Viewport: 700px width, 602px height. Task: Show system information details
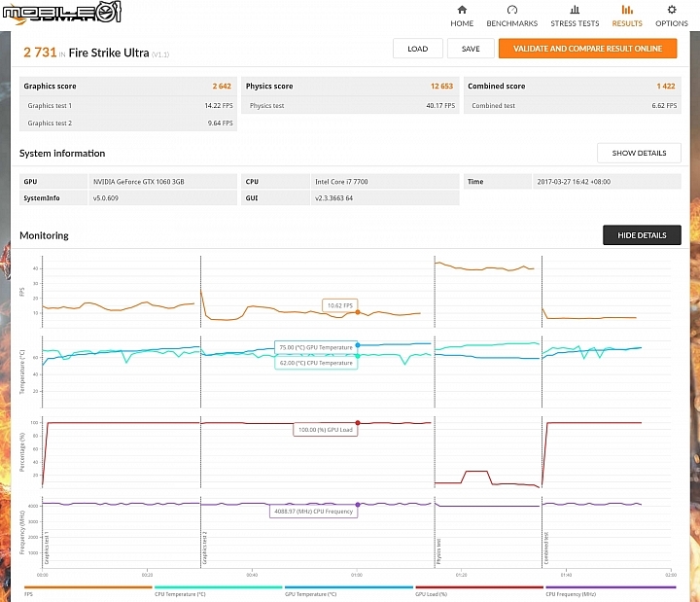click(x=639, y=153)
